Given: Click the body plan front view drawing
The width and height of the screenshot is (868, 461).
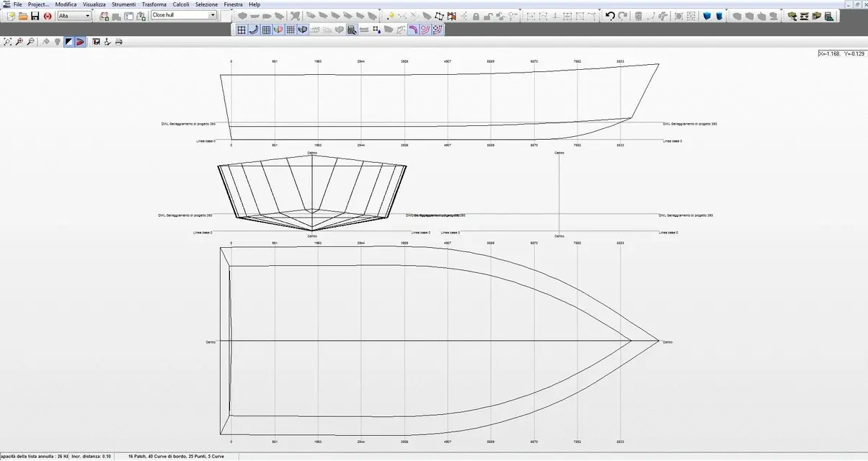Looking at the screenshot, I should click(312, 193).
